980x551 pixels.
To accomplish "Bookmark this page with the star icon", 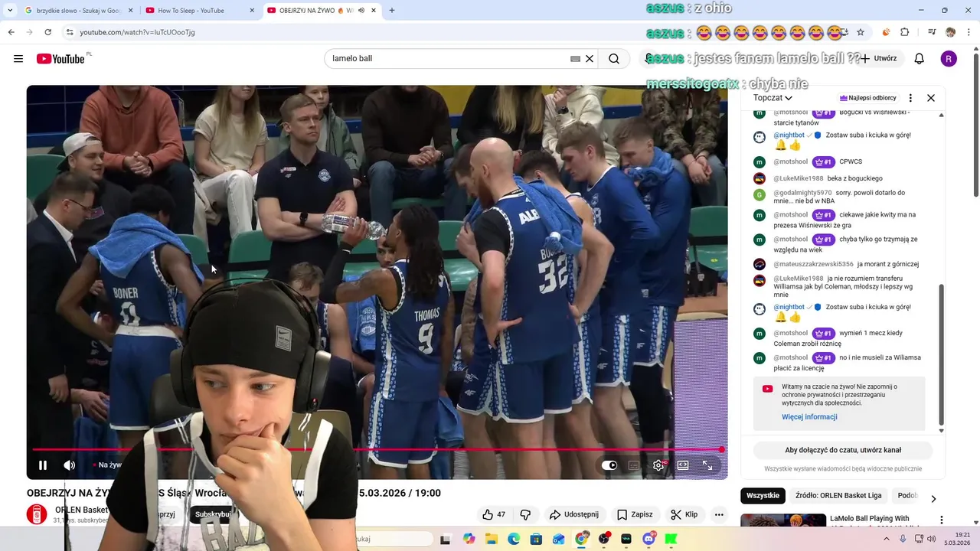I will click(861, 32).
